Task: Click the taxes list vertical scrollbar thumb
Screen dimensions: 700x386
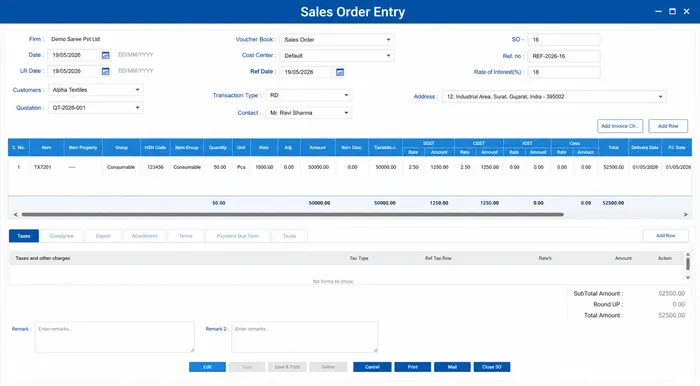Action: tap(688, 264)
